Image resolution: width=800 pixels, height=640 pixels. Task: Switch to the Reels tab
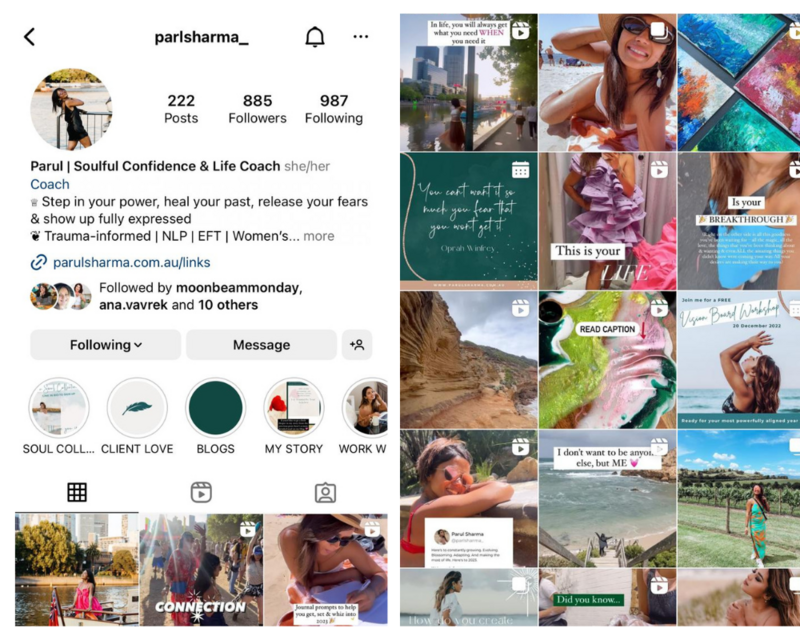[x=201, y=493]
